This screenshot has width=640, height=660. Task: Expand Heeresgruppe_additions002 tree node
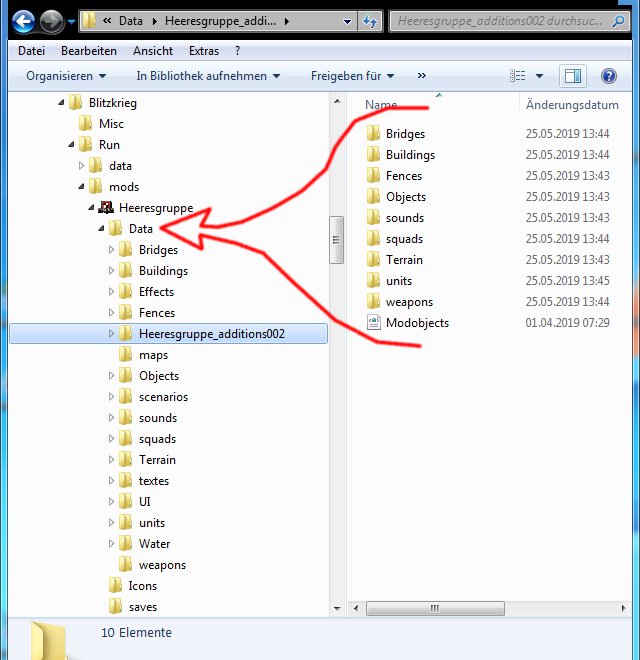coord(111,333)
